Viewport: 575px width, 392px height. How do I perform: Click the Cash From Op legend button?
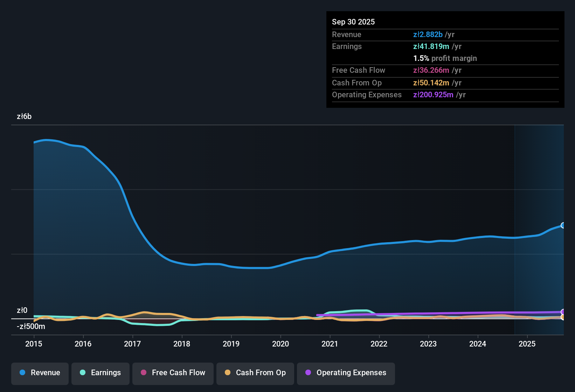click(x=255, y=373)
